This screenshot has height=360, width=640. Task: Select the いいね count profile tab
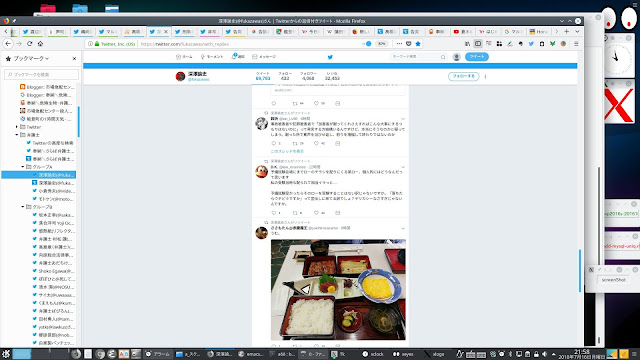(332, 76)
